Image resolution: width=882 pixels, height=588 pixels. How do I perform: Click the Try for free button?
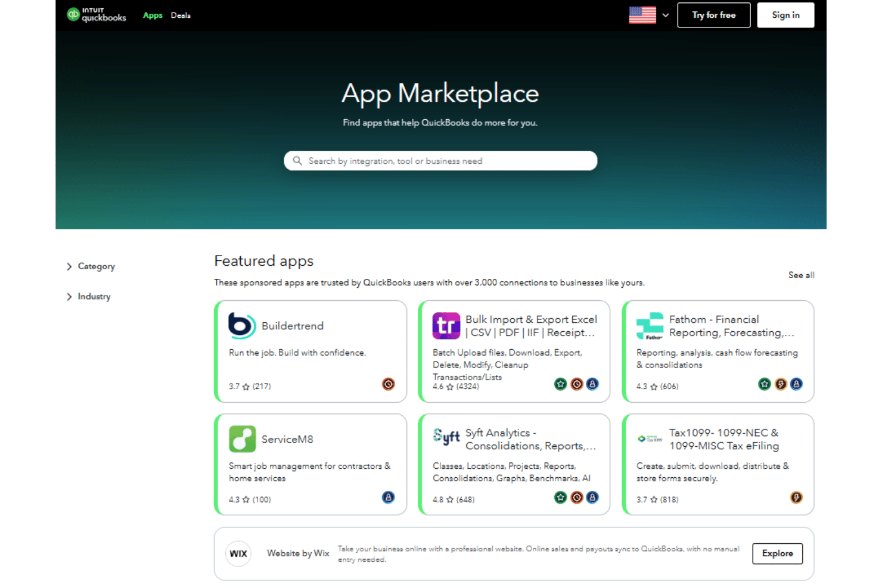pyautogui.click(x=714, y=15)
